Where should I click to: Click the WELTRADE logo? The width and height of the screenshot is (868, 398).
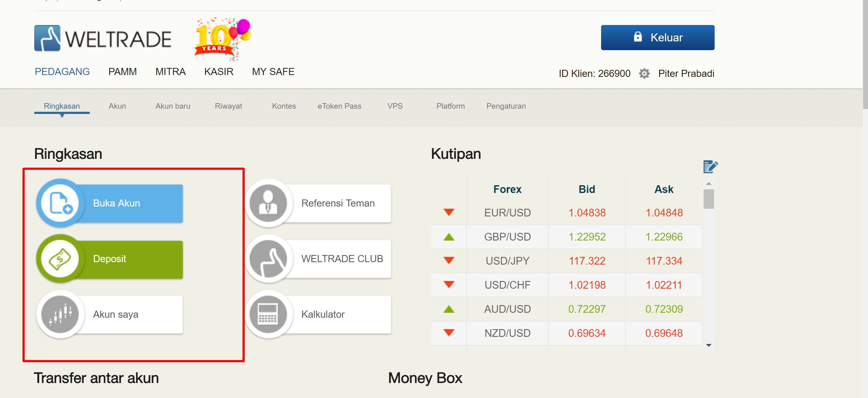(x=103, y=38)
